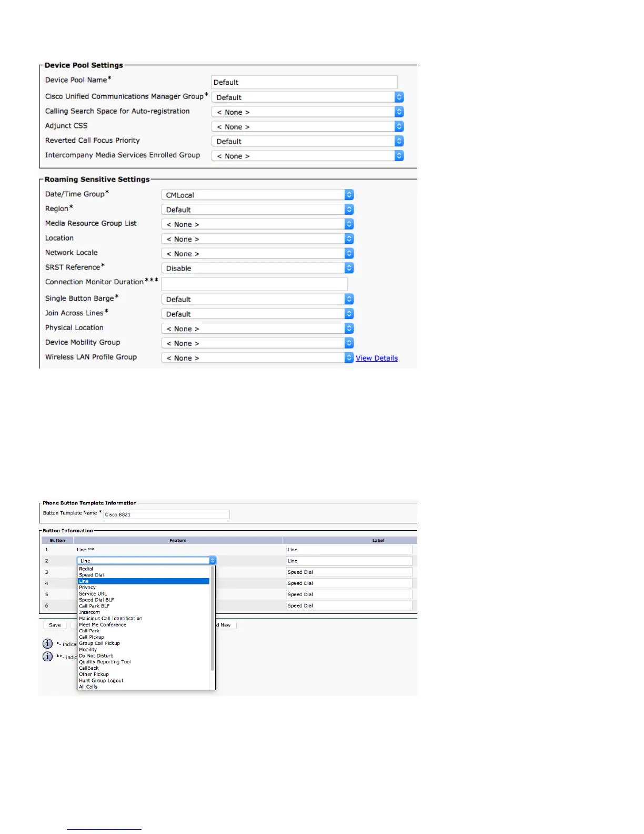Click button 6 Speed Dial label field
Viewport: 644px width, 834px height.
tap(349, 605)
